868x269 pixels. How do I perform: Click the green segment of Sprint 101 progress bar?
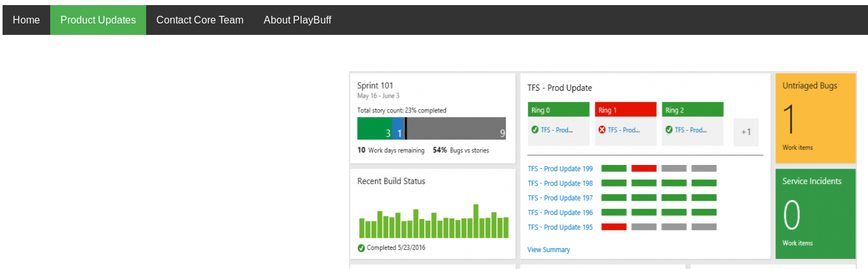tap(374, 128)
